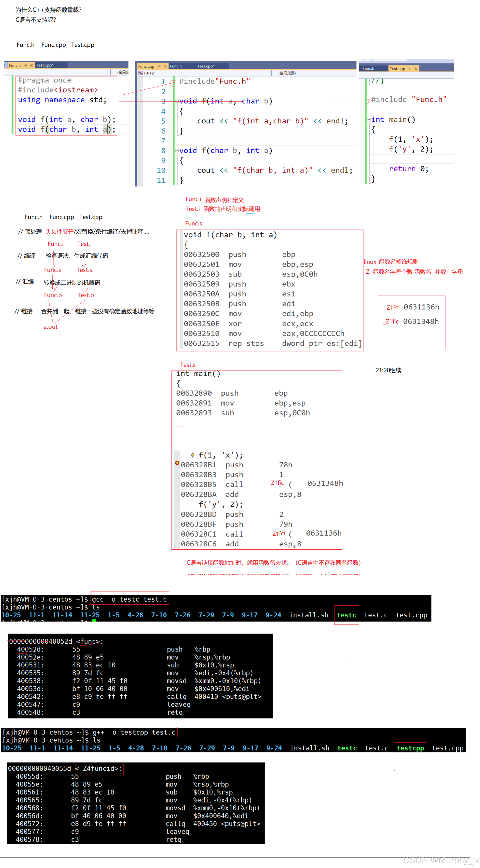Click line number 8 in Func.cpp
This screenshot has width=480, height=868.
tap(163, 151)
